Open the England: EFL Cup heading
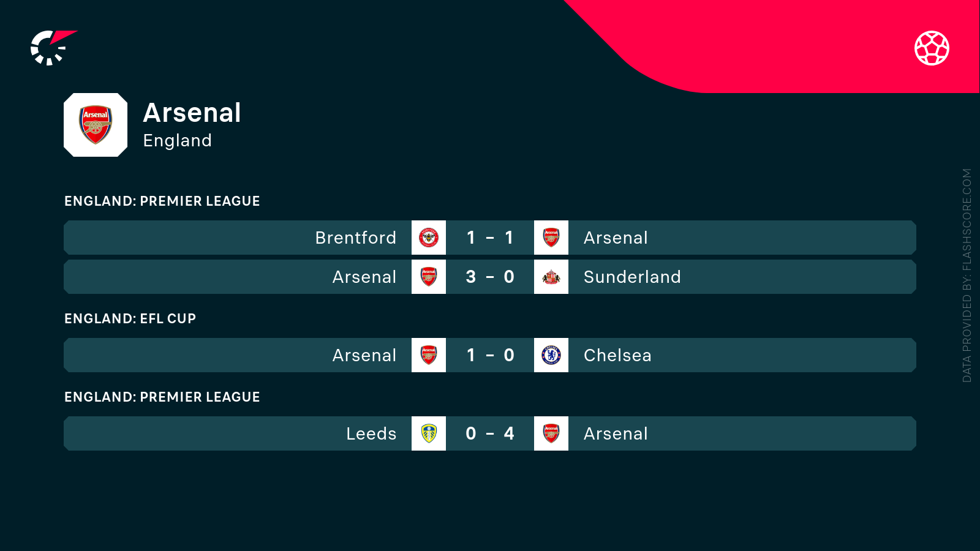Viewport: 980px width, 551px height. 130,319
